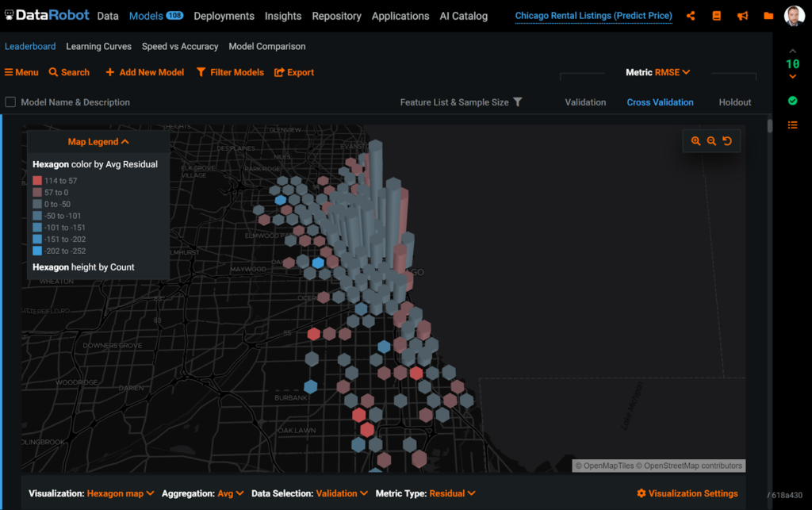
Task: Click the filter icon beside Sample Size
Action: (518, 102)
